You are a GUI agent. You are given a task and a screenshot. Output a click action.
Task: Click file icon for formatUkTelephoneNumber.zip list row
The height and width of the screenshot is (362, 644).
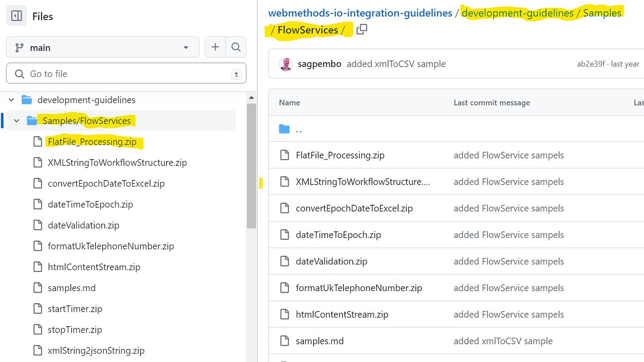click(284, 288)
